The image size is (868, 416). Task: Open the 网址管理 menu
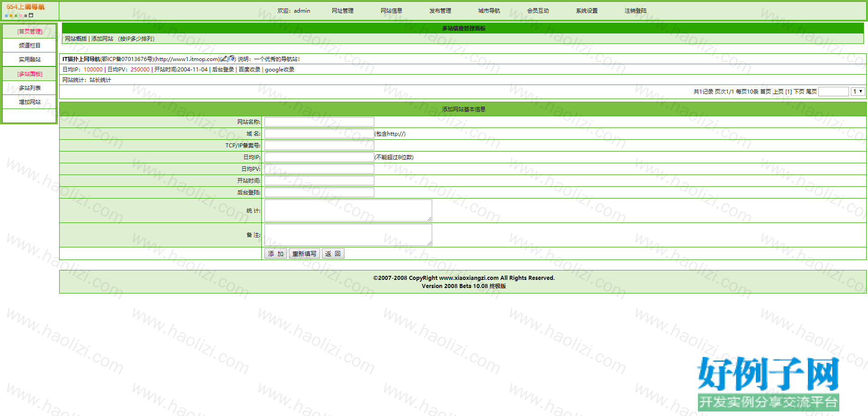coord(343,11)
